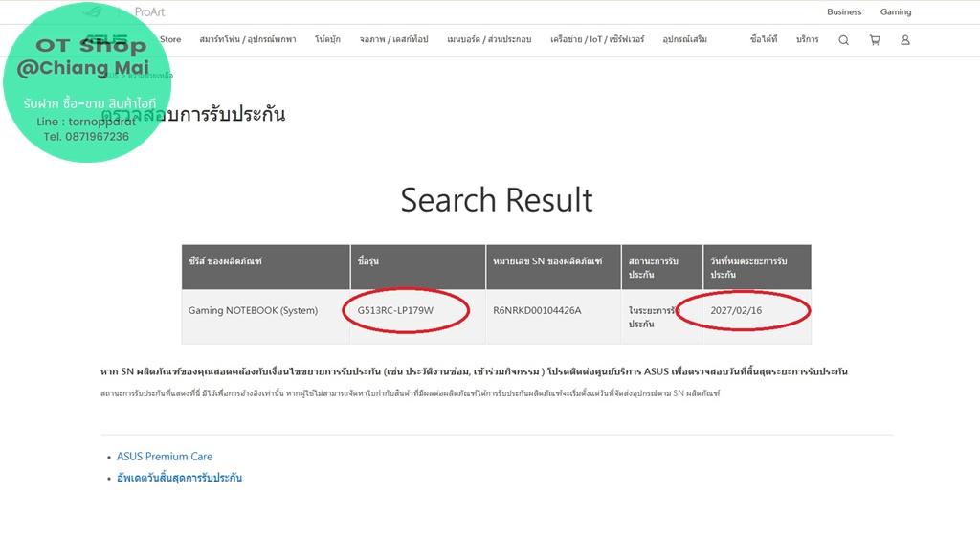Open บริการ menu

[x=807, y=39]
